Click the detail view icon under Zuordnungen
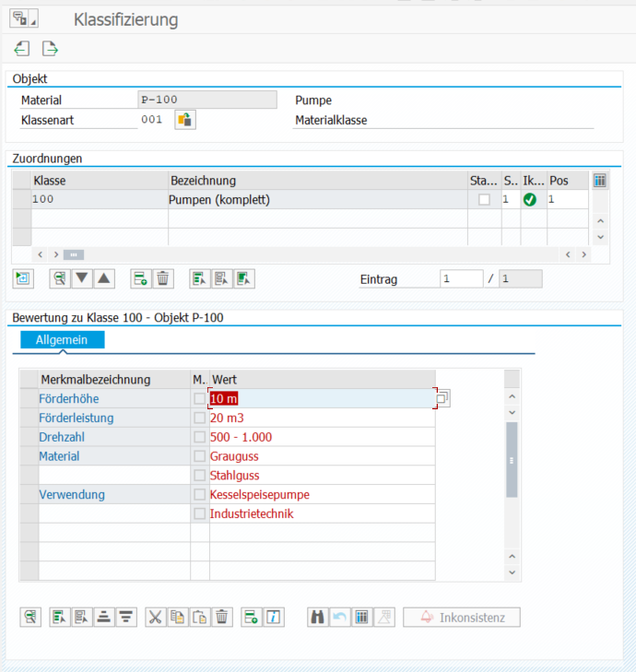The image size is (636, 672). [x=60, y=279]
